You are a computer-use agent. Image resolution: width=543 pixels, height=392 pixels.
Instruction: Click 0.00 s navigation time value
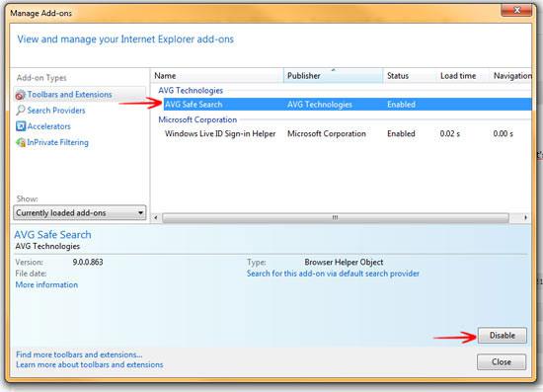click(x=504, y=133)
